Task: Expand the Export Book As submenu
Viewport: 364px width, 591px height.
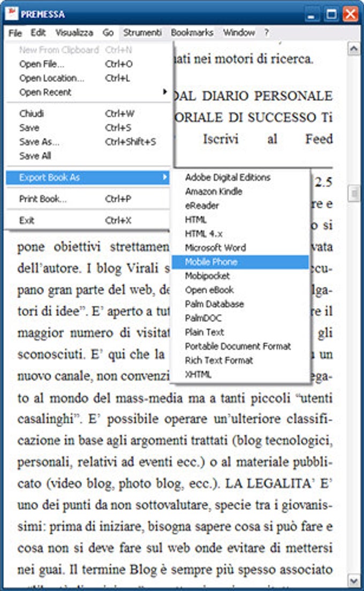Action: click(87, 177)
